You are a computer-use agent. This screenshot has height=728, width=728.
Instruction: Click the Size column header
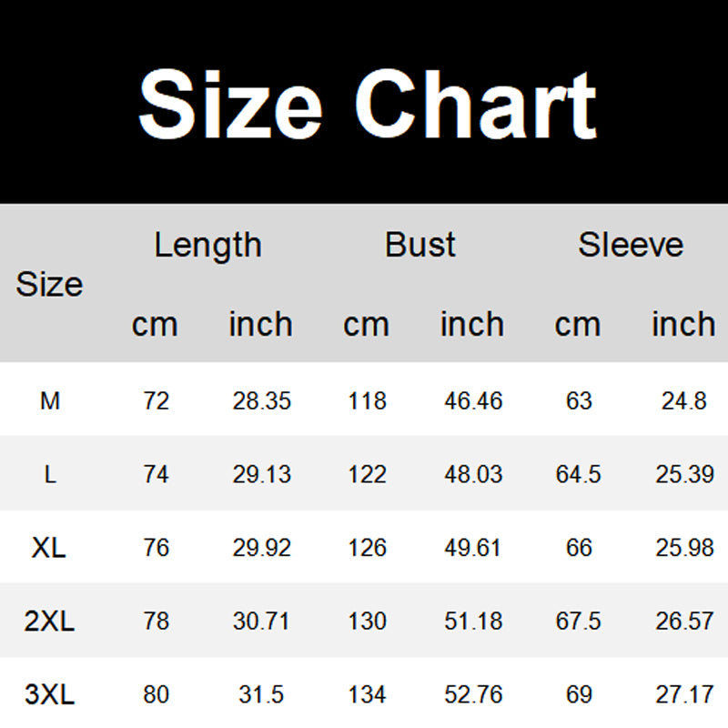point(49,285)
